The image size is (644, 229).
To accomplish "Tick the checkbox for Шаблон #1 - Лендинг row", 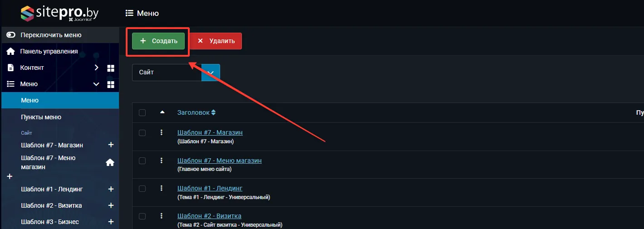I will (142, 188).
